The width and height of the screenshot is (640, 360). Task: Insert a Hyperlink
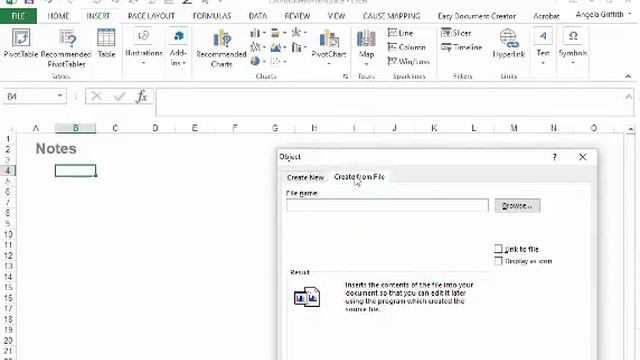tap(509, 43)
